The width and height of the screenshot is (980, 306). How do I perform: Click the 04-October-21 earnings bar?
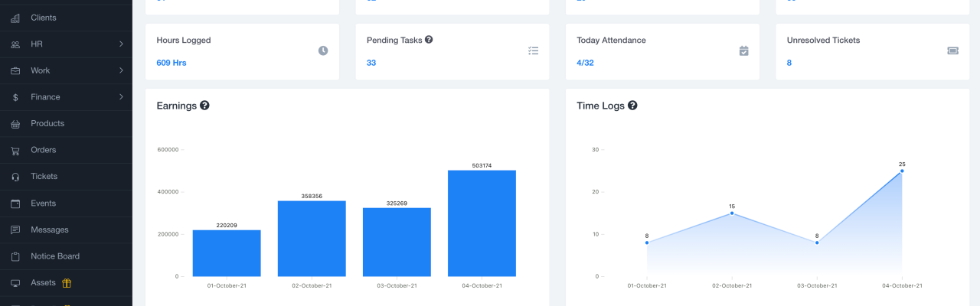click(482, 223)
